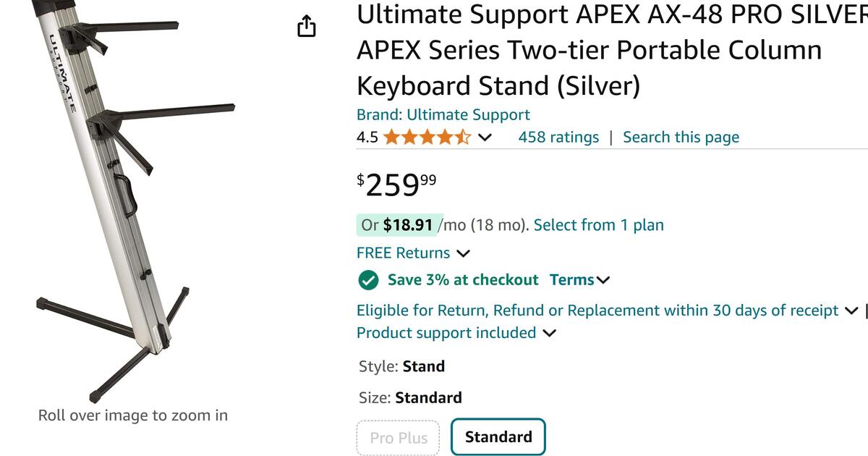Expand the FREE Returns details

(461, 253)
